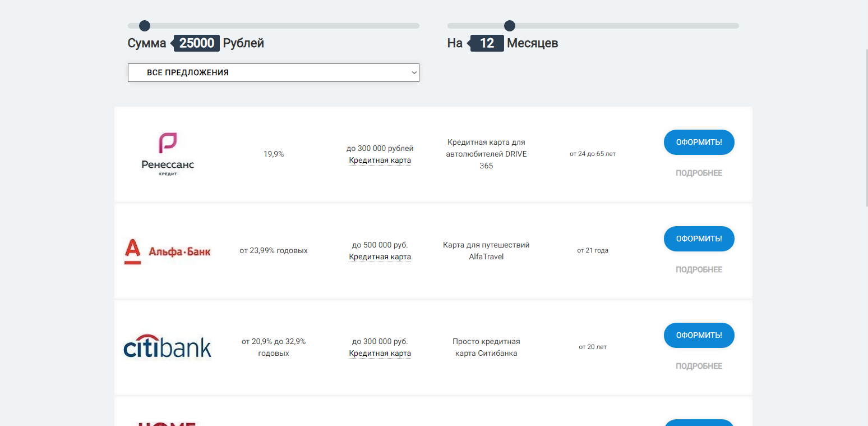Viewport: 868px width, 426px height.
Task: Open ПОДРОБНЕЕ for Renaissance DRIVE 365 card
Action: pyautogui.click(x=699, y=173)
